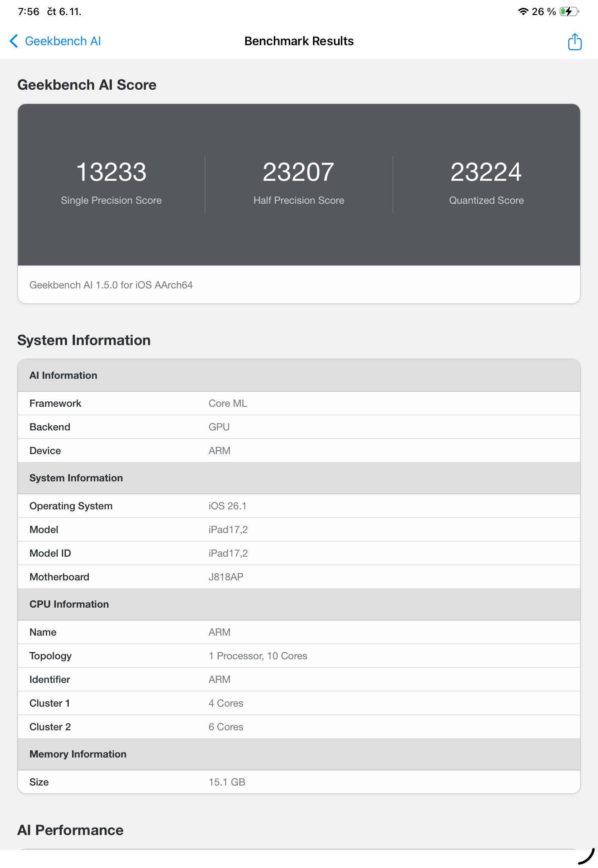598x868 pixels.
Task: Tap the curved corner gesture icon
Action: point(587,857)
